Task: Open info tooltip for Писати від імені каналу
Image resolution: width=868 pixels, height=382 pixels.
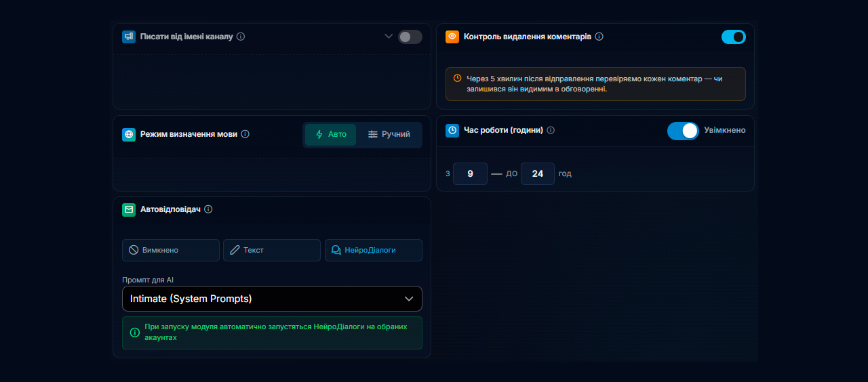Action: tap(241, 37)
